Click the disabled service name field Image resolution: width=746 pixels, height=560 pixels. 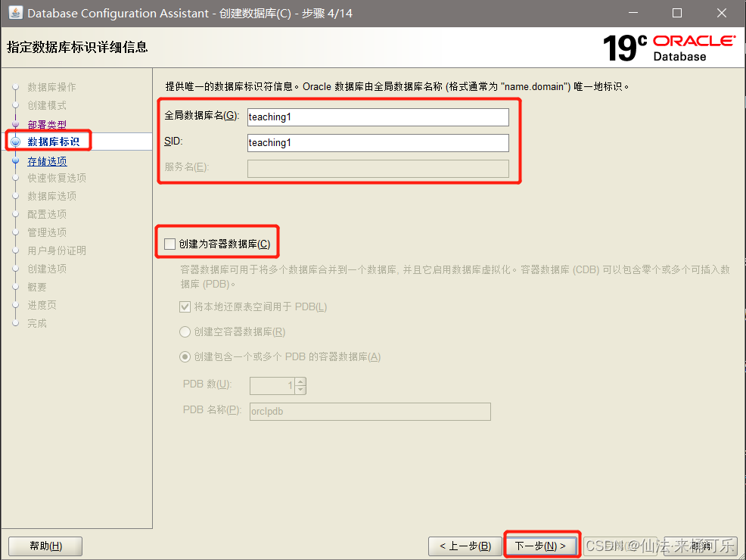click(378, 169)
